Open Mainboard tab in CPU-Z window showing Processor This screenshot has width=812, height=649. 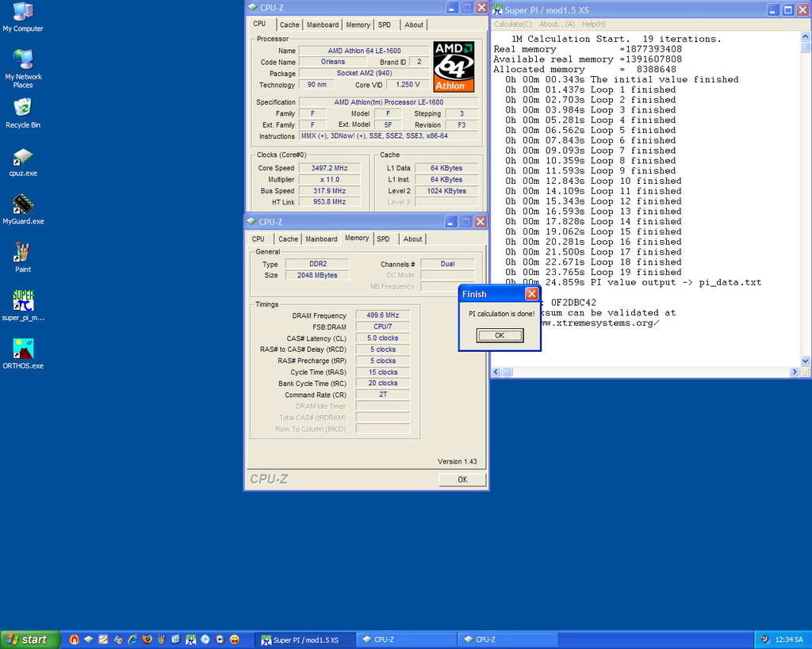pos(323,25)
